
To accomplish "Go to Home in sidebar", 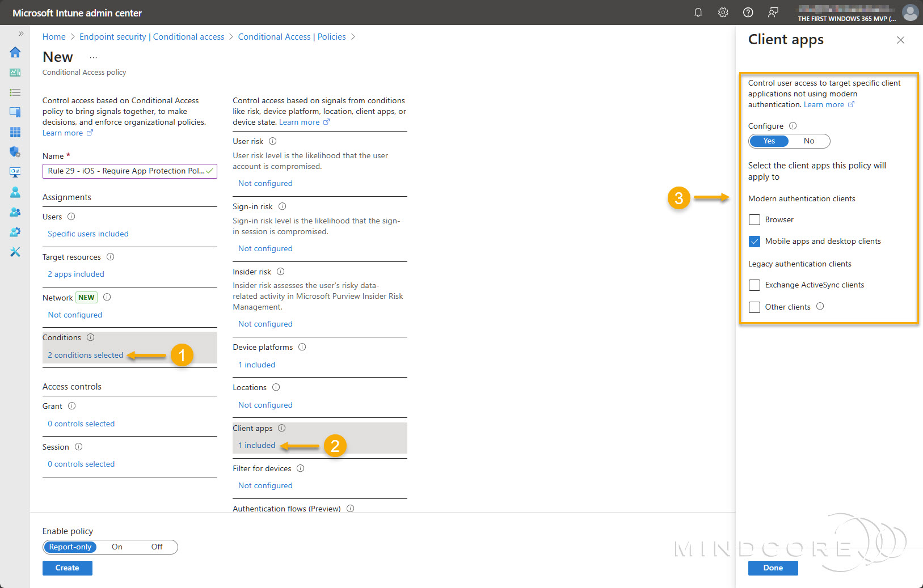I will pos(15,52).
